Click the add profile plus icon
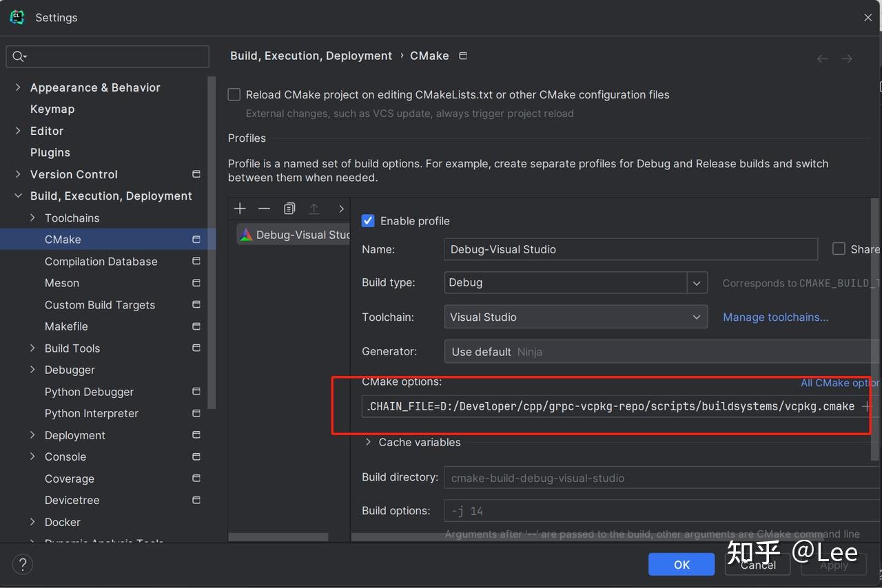This screenshot has height=588, width=882. point(240,209)
